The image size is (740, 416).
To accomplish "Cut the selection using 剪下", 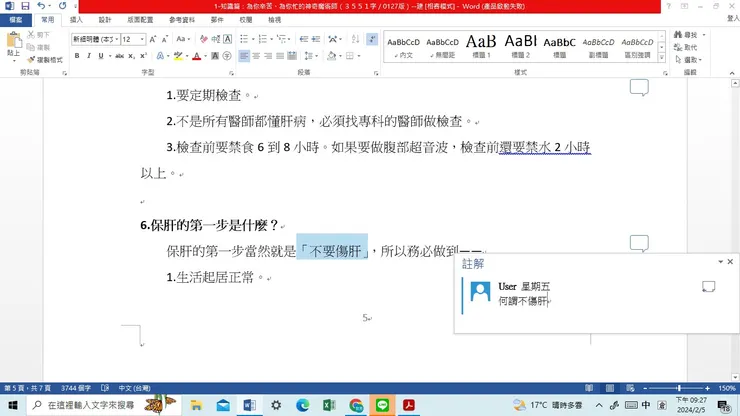I will tap(39, 35).
